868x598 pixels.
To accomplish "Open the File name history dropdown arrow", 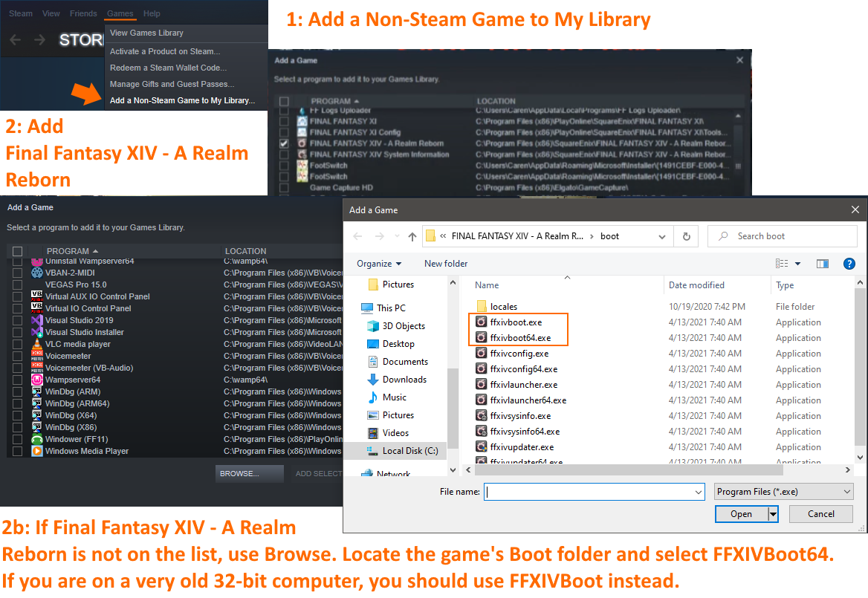I will click(698, 492).
